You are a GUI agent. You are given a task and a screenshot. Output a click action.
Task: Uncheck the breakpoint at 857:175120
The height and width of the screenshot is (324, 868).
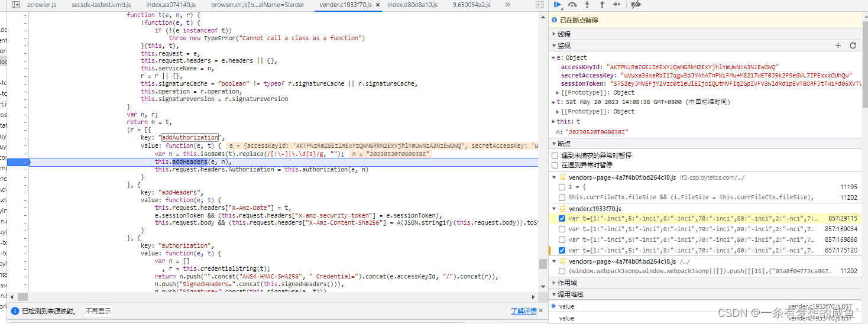tap(562, 251)
